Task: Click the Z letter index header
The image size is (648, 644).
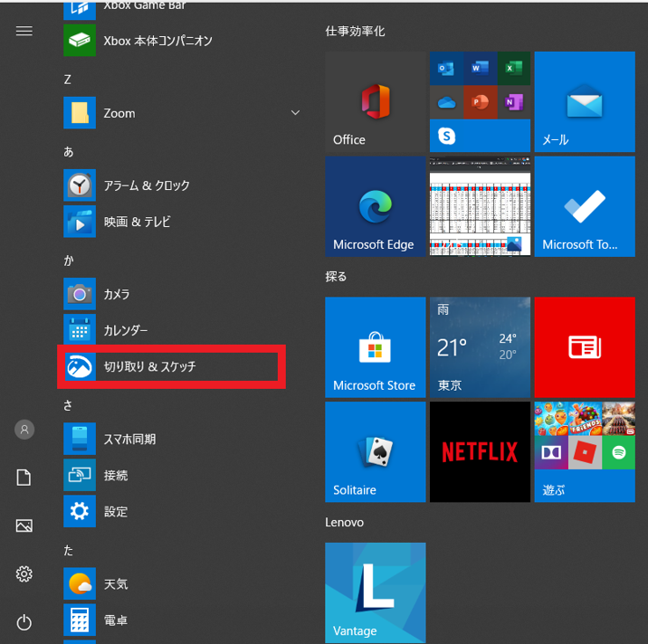Action: (x=67, y=80)
